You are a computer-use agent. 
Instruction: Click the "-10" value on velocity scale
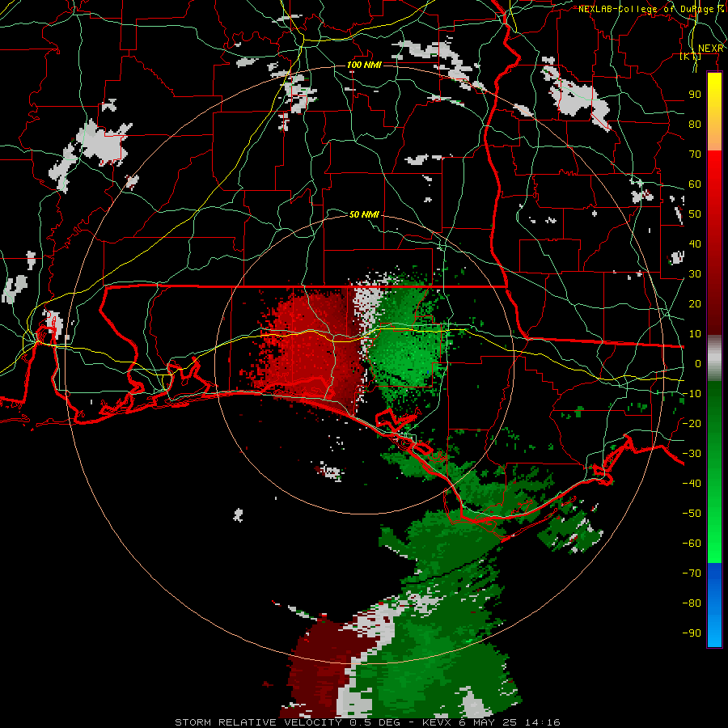point(692,394)
